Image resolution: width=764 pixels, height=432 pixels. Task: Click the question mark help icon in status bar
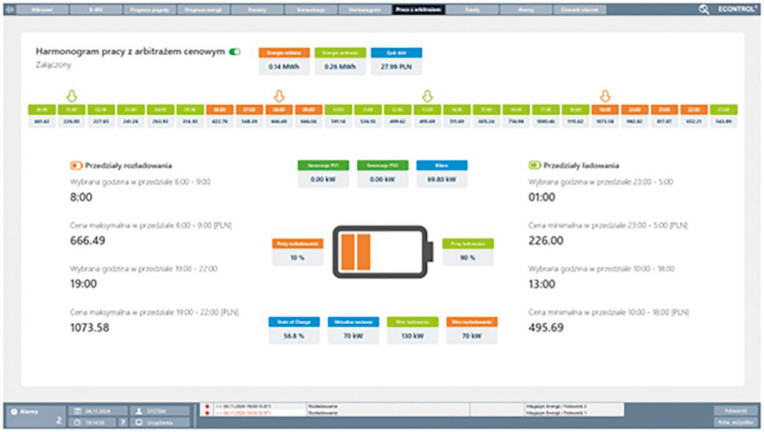[x=123, y=422]
